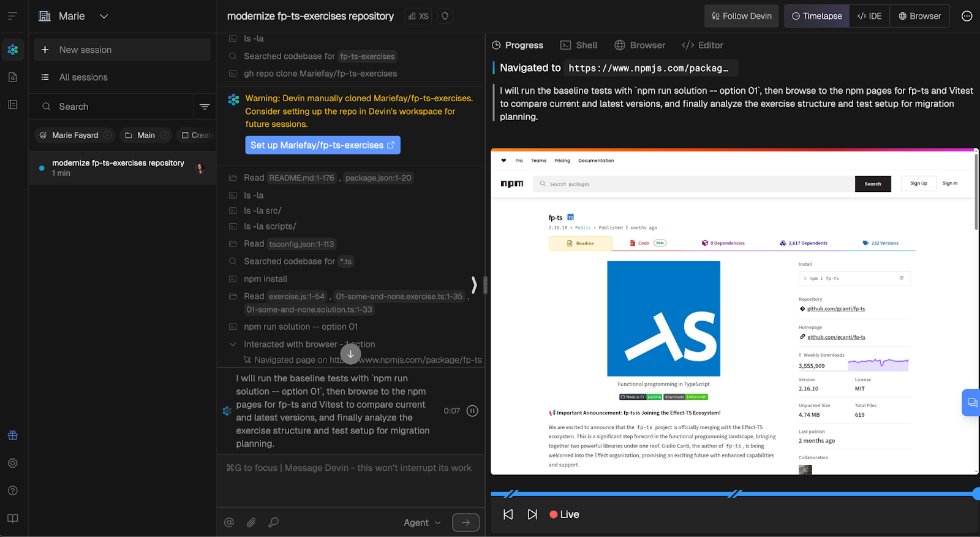Click the lightbulb insights icon
Viewport: 980px width, 537px height.
(445, 16)
